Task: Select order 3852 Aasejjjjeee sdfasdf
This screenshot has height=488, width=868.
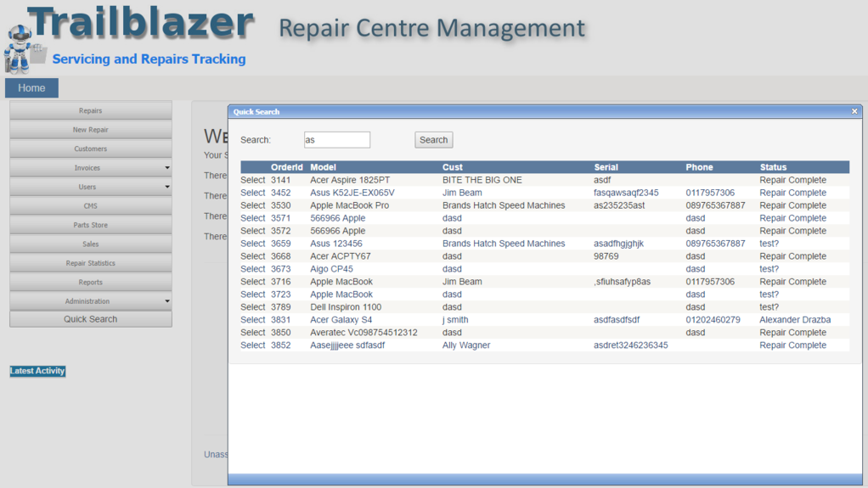Action: coord(253,345)
